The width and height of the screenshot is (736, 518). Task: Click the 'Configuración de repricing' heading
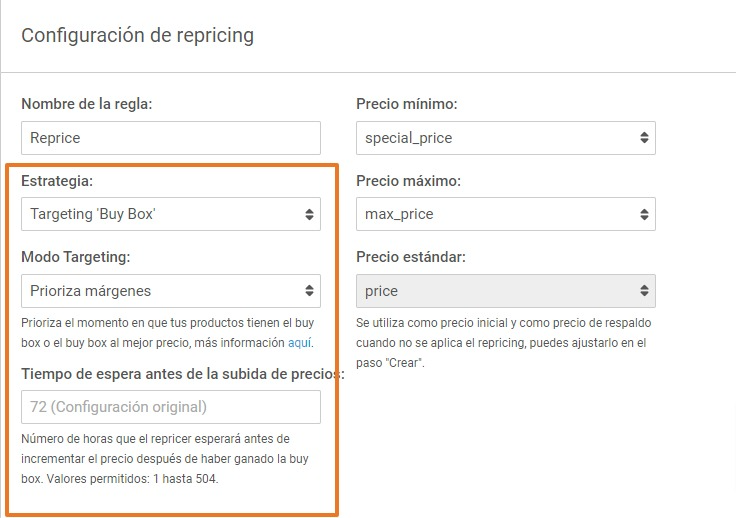click(x=138, y=35)
